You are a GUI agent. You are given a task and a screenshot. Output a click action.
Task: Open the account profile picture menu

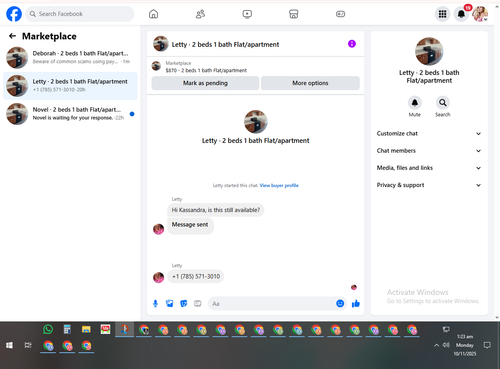pos(480,14)
